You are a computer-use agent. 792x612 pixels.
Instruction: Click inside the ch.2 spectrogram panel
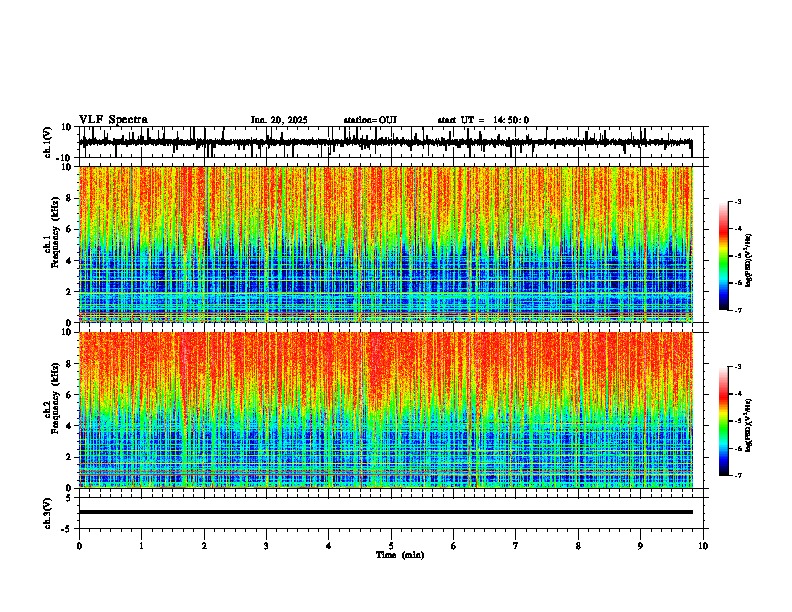[x=386, y=410]
